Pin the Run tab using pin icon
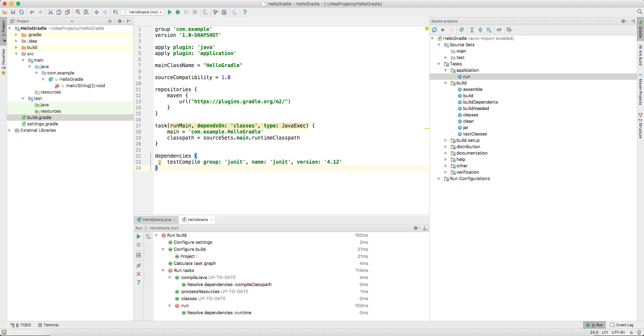This screenshot has width=644, height=336. pyautogui.click(x=139, y=266)
